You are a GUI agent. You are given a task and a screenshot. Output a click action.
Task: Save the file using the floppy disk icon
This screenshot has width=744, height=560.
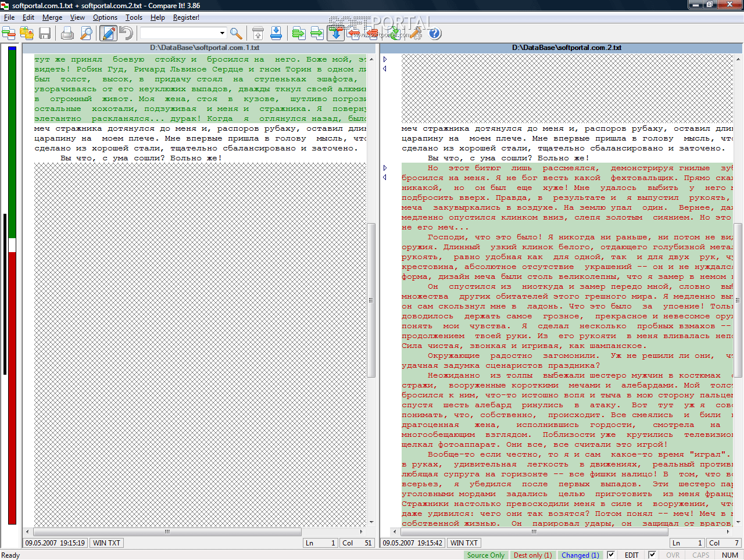(x=45, y=33)
